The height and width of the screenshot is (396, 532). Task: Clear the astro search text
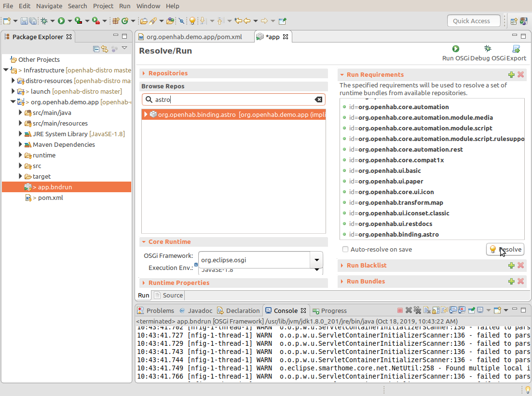pyautogui.click(x=318, y=99)
